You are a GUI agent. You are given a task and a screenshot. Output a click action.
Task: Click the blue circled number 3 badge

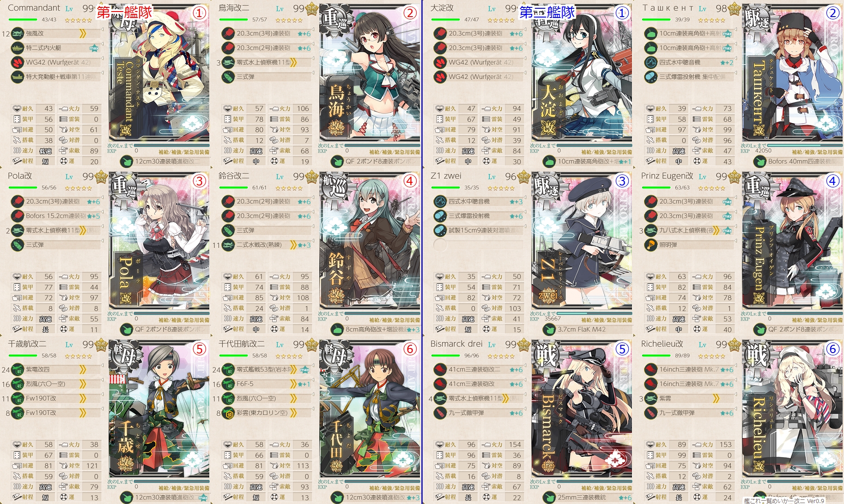tap(622, 181)
